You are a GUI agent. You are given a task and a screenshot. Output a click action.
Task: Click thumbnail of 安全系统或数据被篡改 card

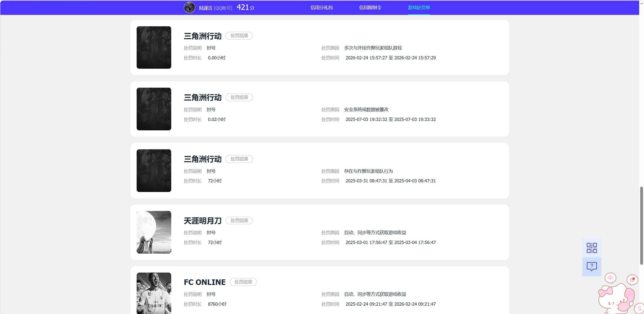coord(154,109)
